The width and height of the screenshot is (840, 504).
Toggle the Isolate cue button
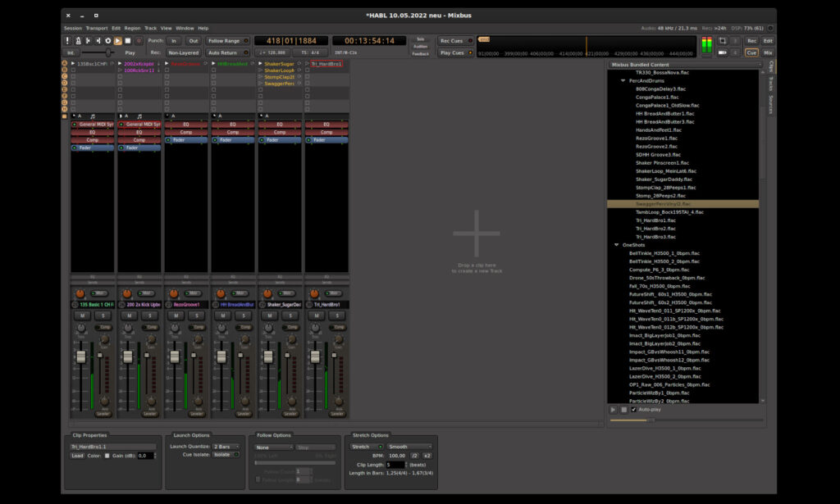click(226, 455)
